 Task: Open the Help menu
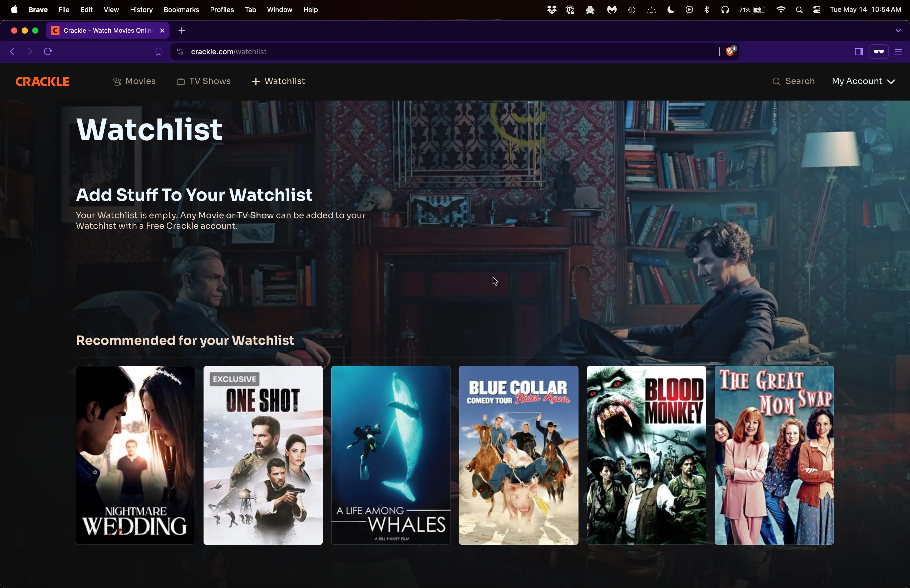pyautogui.click(x=310, y=9)
